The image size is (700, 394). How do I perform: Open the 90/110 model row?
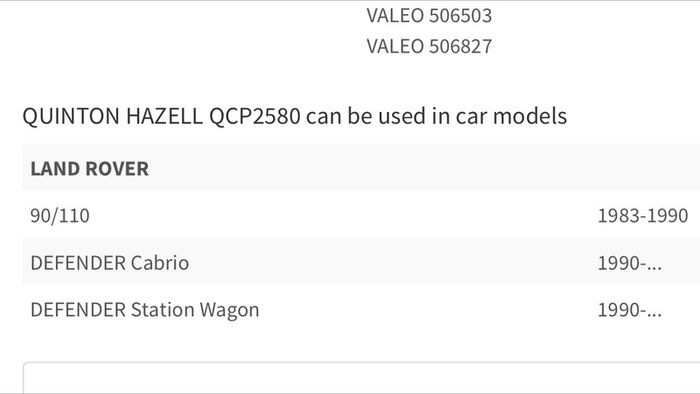pos(361,216)
